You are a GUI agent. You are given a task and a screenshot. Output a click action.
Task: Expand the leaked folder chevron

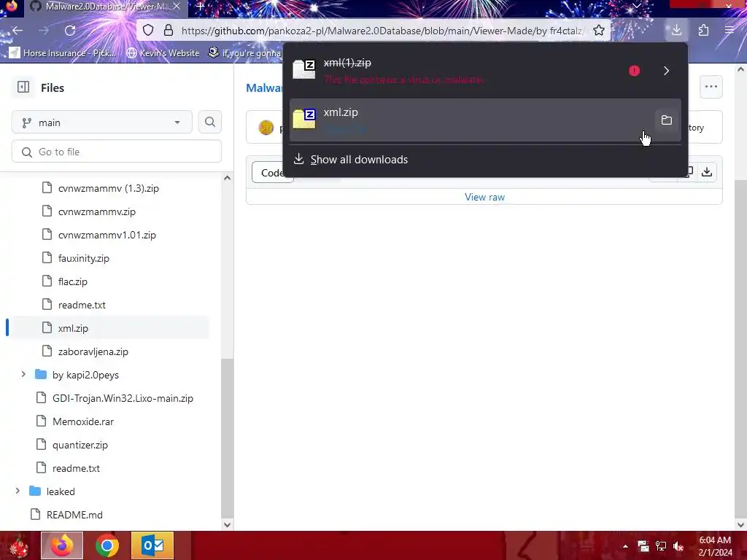click(x=18, y=491)
